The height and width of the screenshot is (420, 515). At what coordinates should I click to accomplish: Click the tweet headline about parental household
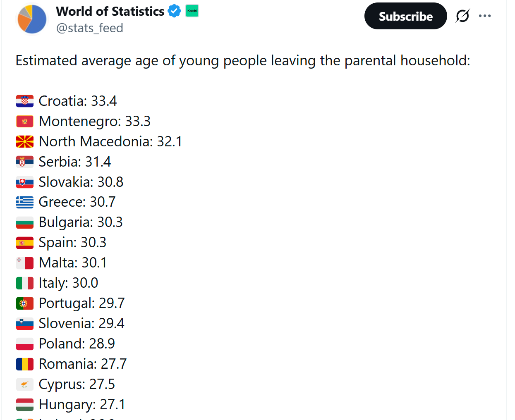pos(243,60)
